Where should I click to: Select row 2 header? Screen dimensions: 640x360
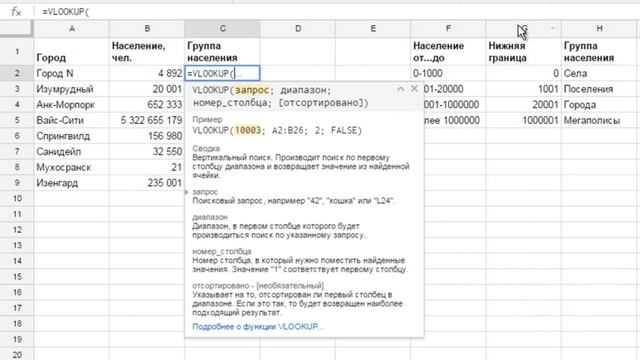[17, 73]
